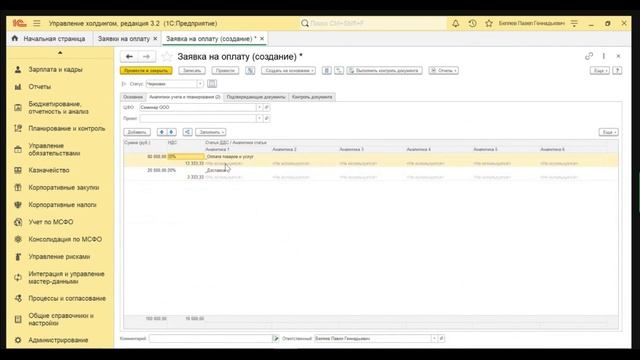
Task: Open the Еще menu in the top toolbar
Action: pos(600,71)
